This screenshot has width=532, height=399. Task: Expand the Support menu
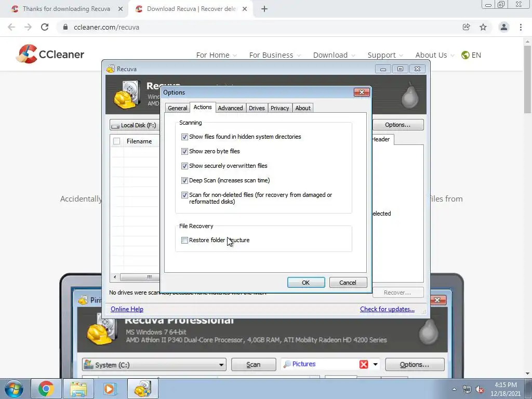pos(385,55)
